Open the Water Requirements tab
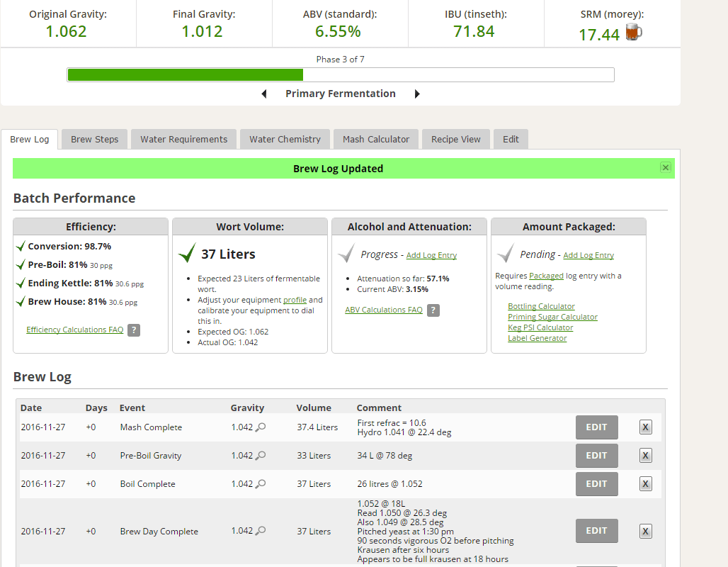The image size is (728, 567). pos(184,140)
